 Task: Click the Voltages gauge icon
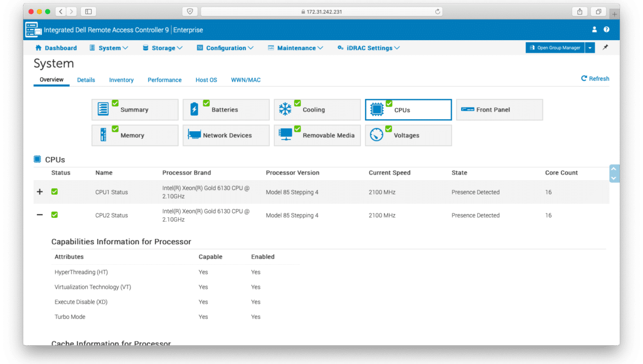pyautogui.click(x=376, y=135)
